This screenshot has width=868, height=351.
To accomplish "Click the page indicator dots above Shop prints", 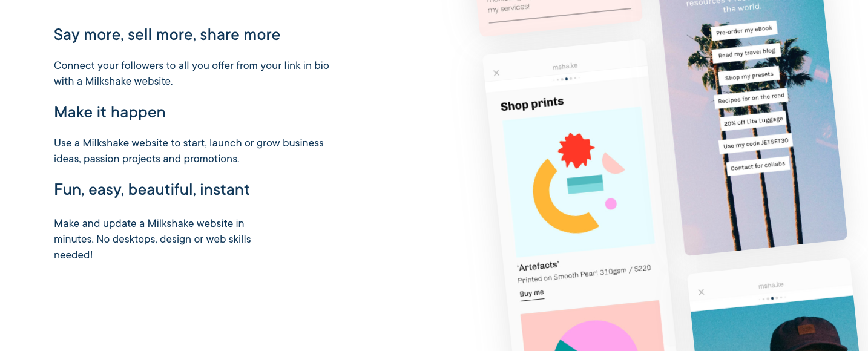I will 567,79.
